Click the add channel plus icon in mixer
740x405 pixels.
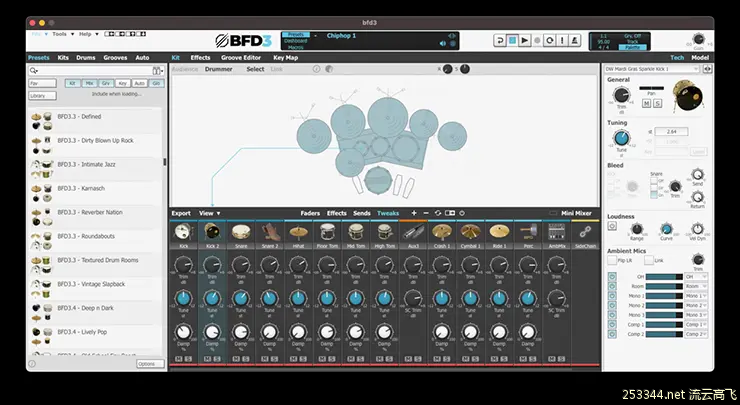[x=414, y=213]
